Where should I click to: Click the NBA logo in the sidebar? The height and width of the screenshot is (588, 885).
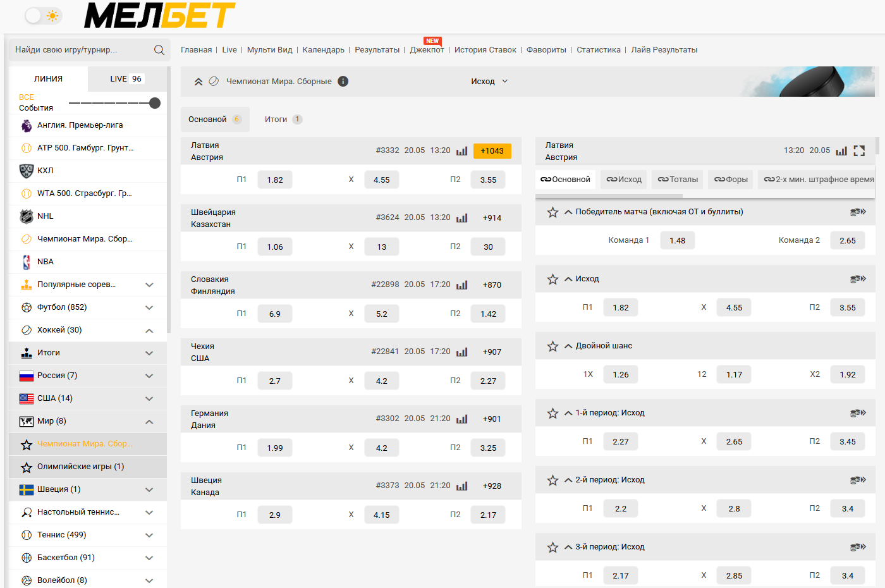pos(27,262)
